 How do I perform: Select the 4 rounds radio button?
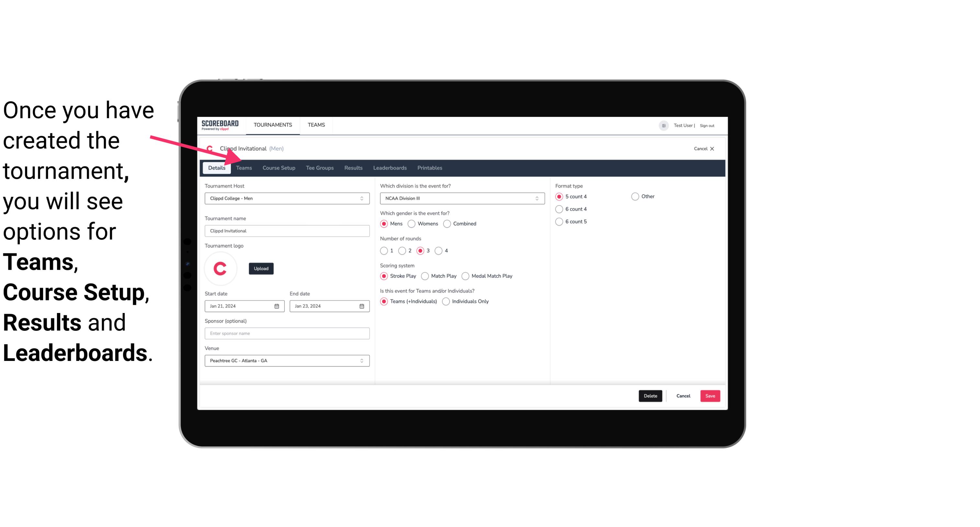pos(439,251)
